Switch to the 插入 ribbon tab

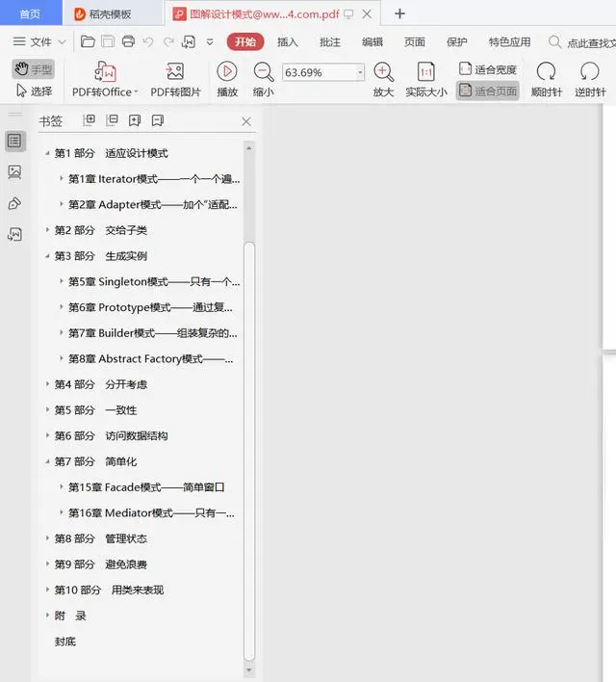click(288, 41)
